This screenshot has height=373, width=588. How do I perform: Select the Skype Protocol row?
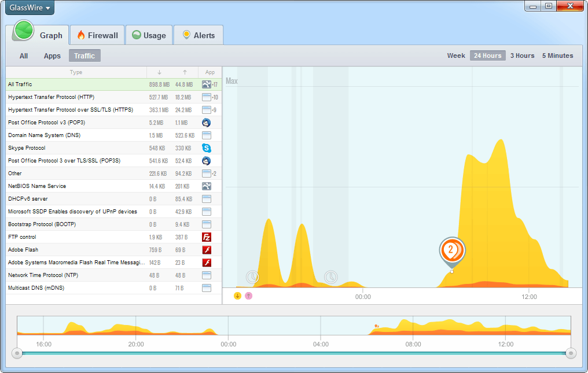click(113, 148)
